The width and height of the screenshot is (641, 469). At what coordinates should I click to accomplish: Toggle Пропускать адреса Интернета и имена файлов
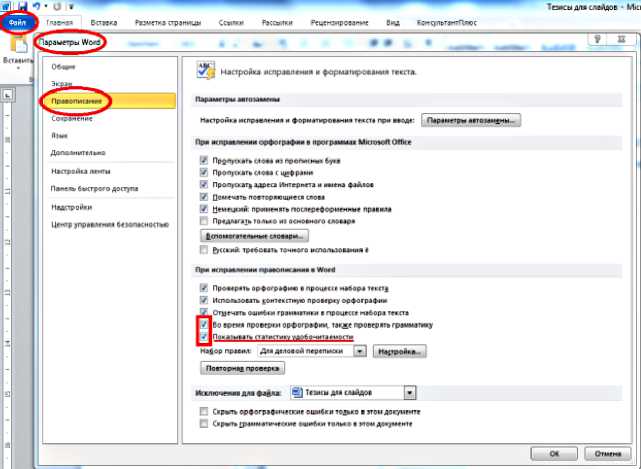pyautogui.click(x=204, y=185)
